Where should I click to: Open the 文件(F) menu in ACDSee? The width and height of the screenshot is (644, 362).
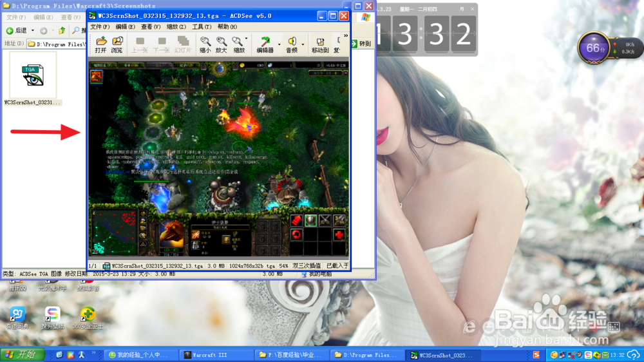click(x=100, y=26)
